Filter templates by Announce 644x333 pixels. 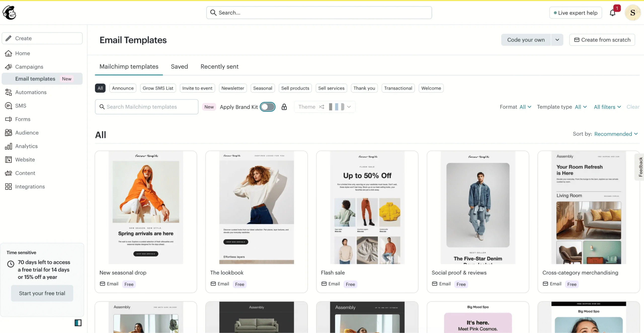point(123,88)
